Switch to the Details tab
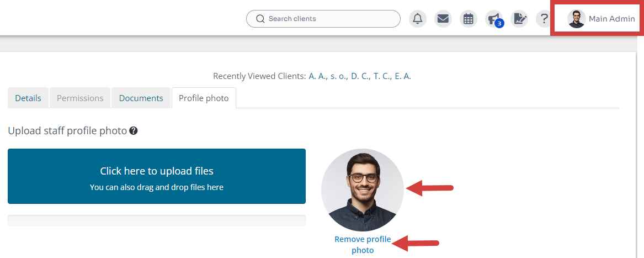The image size is (644, 258). pos(28,98)
